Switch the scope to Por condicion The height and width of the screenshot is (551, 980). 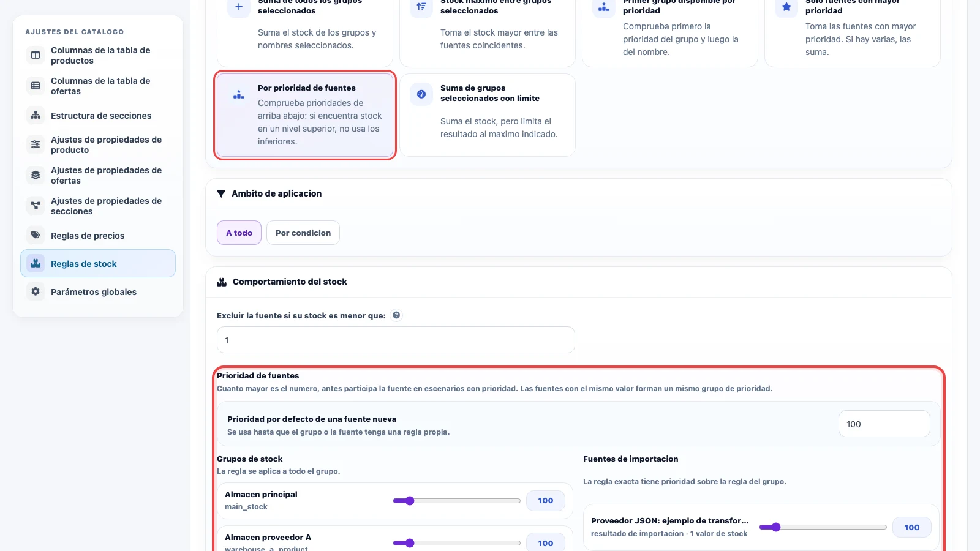click(x=303, y=233)
